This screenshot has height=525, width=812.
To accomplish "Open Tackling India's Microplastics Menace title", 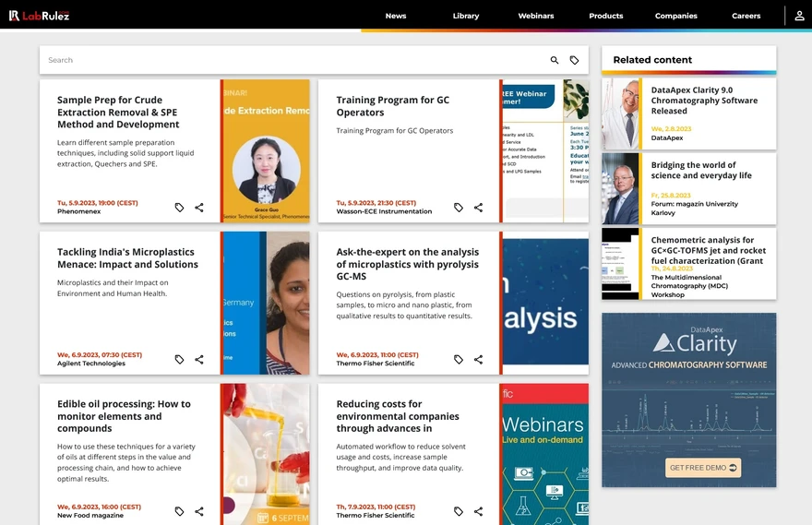I will click(x=127, y=257).
